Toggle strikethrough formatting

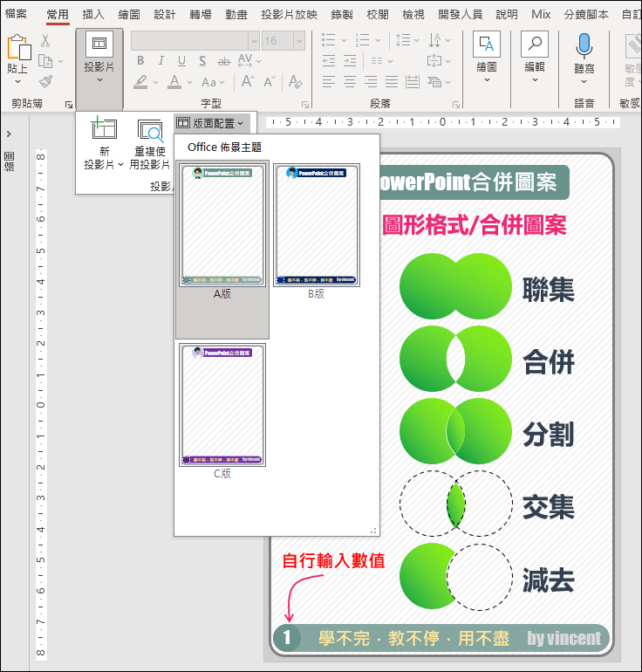223,61
